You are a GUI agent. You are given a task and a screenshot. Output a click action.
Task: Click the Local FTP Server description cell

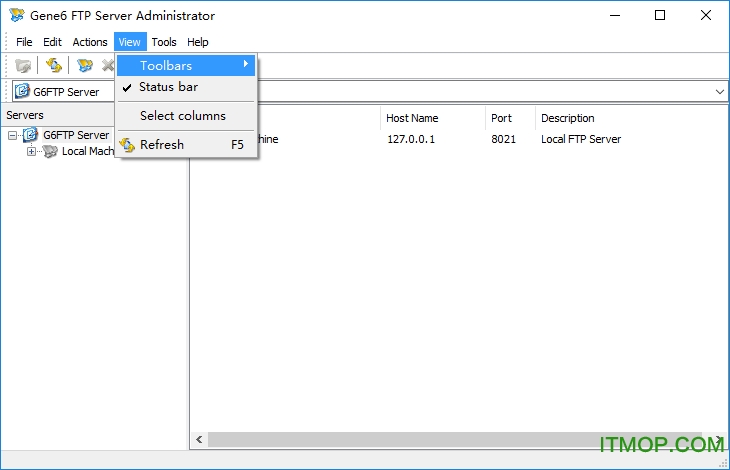(x=581, y=139)
